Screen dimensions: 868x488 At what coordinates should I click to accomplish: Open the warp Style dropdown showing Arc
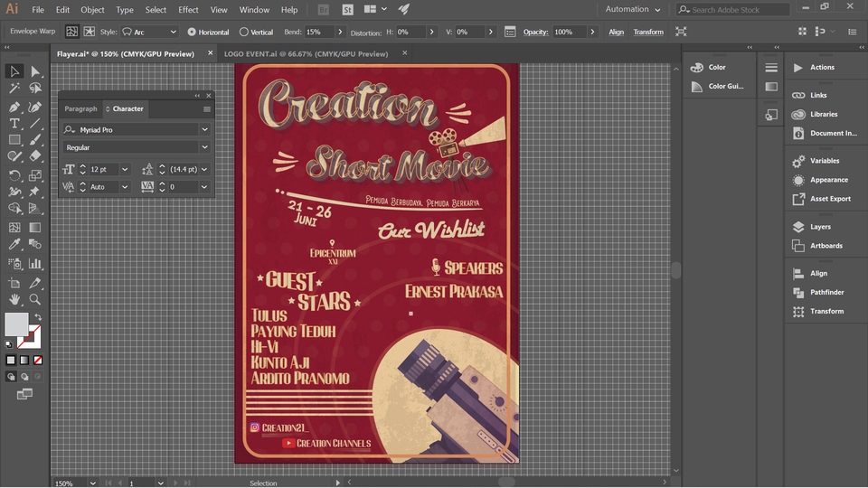click(149, 32)
